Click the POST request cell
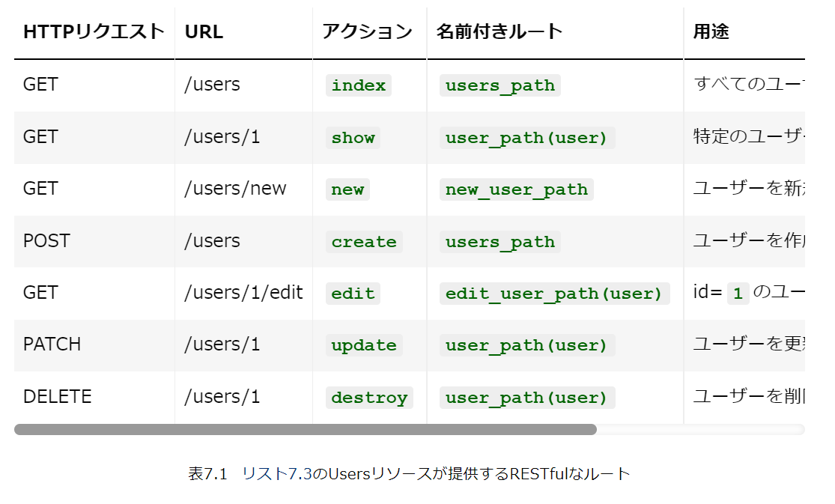The height and width of the screenshot is (504, 835). coord(46,241)
